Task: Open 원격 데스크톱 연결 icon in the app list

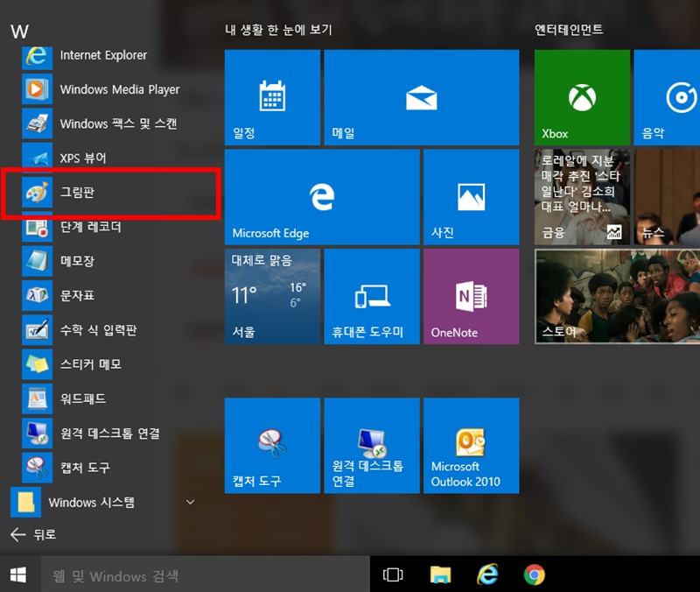Action: coord(37,433)
